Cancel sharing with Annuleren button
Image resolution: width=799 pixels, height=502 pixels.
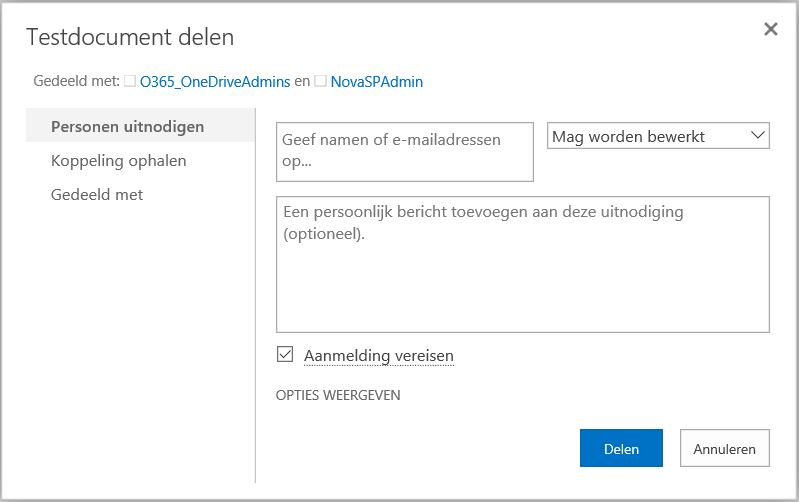point(725,448)
